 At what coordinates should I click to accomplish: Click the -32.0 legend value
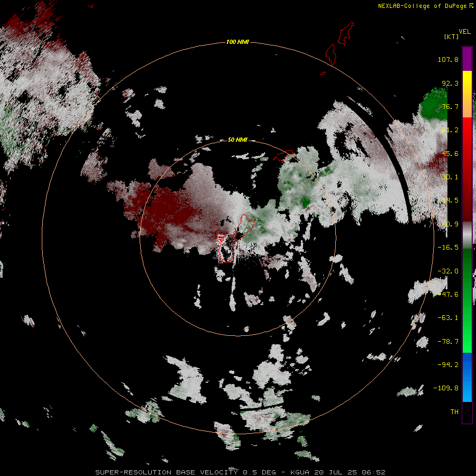pos(448,271)
